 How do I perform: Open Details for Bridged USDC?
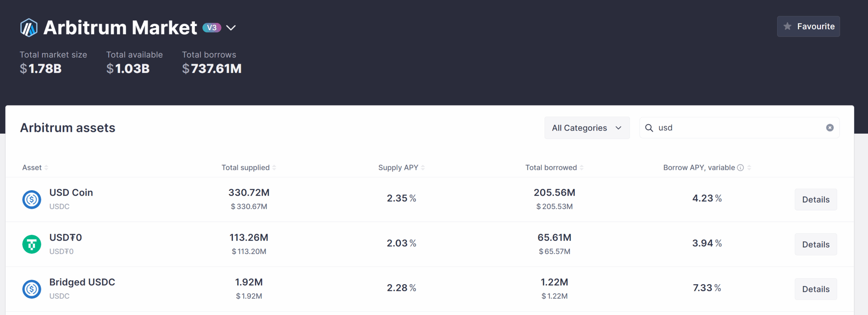(x=815, y=289)
